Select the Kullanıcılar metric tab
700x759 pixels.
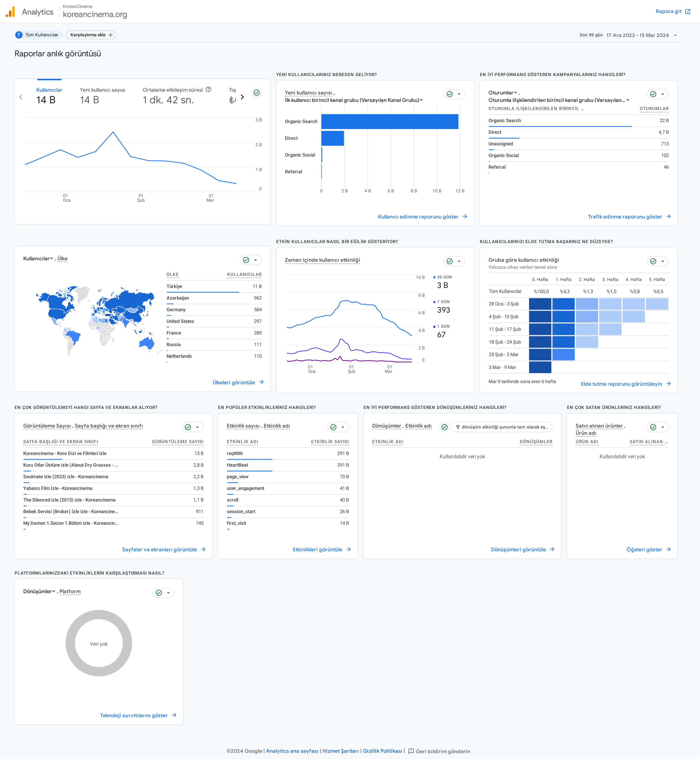(49, 96)
